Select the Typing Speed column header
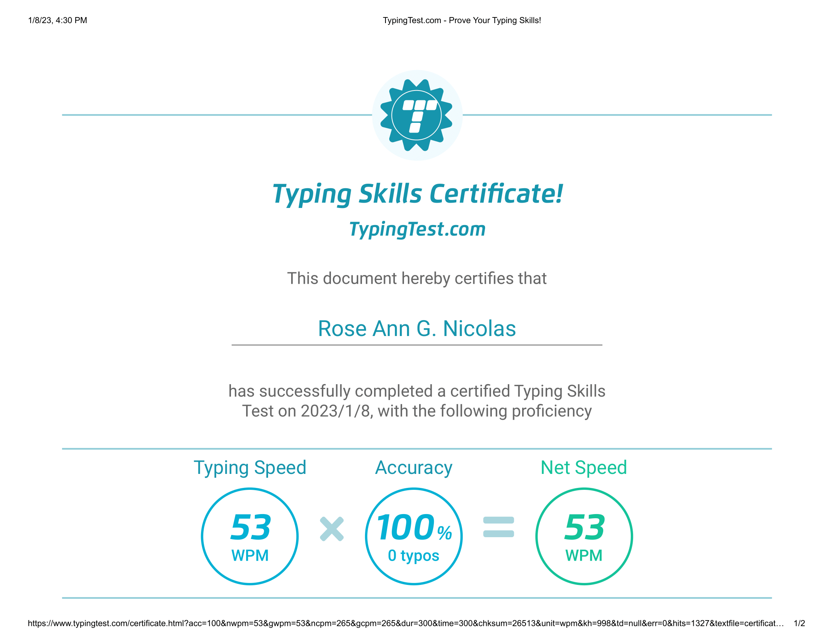This screenshot has height=644, width=833. pyautogui.click(x=251, y=467)
